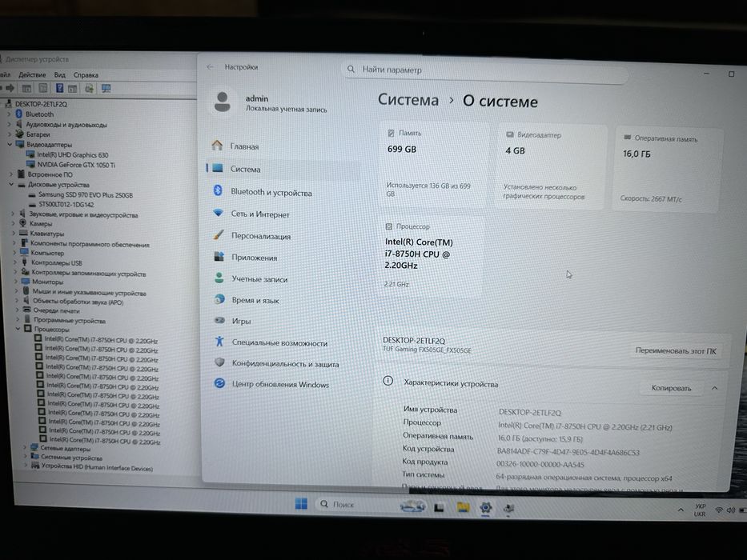The height and width of the screenshot is (560, 747).
Task: Select Очереди печати in Device Manager tree
Action: [x=56, y=310]
